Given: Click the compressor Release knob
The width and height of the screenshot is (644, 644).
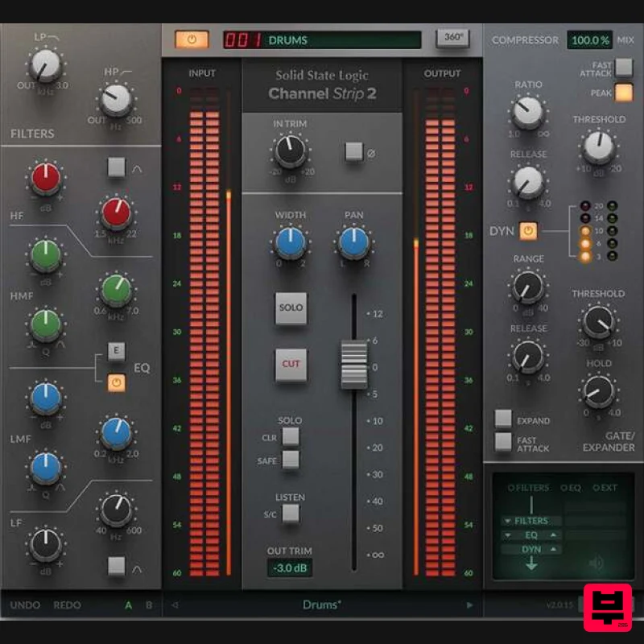Looking at the screenshot, I should (528, 183).
